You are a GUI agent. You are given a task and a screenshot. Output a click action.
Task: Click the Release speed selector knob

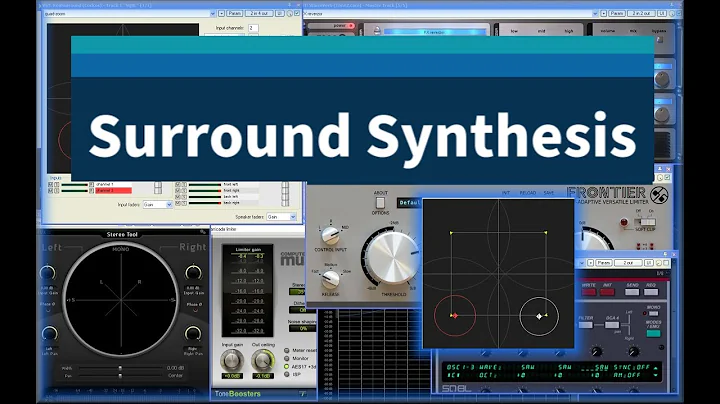[330, 279]
